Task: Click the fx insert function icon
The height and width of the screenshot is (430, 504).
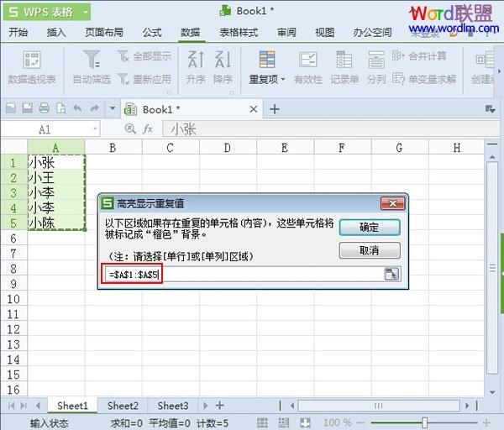Action: 147,129
